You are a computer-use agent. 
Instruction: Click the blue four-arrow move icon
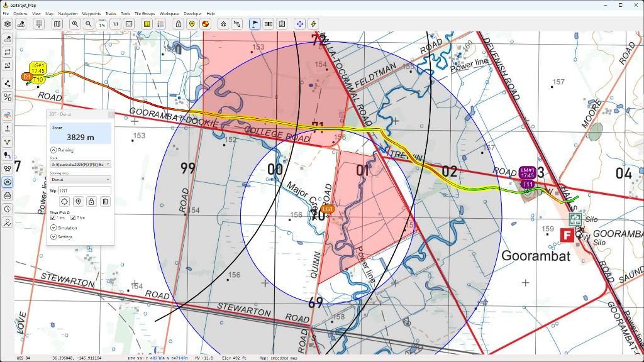(x=300, y=24)
